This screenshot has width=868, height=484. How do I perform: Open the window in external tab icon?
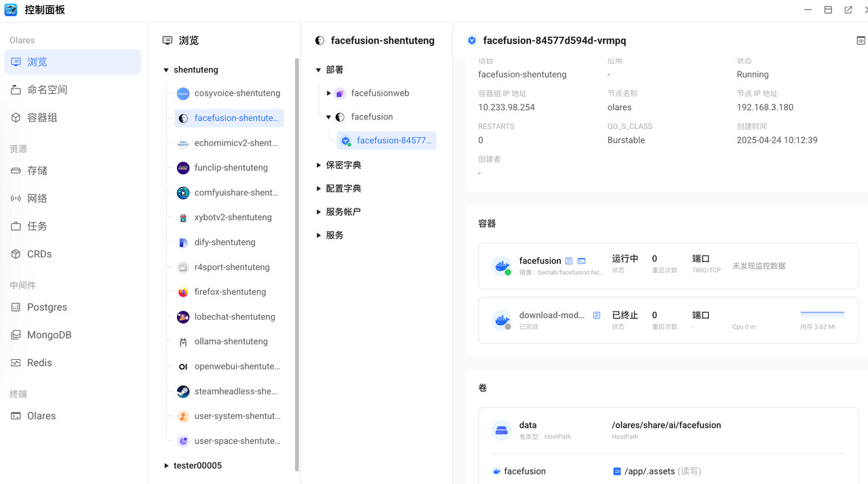(x=848, y=10)
